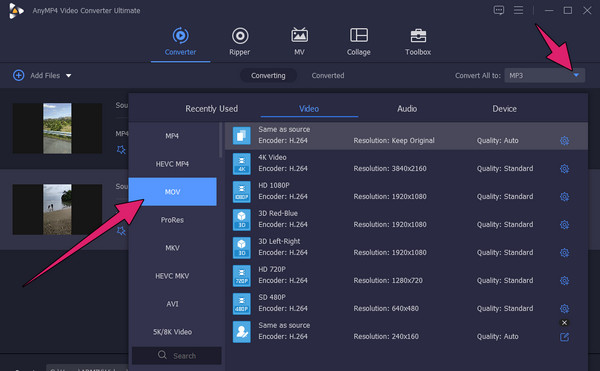Select MOV format
The height and width of the screenshot is (371, 600).
click(x=173, y=192)
